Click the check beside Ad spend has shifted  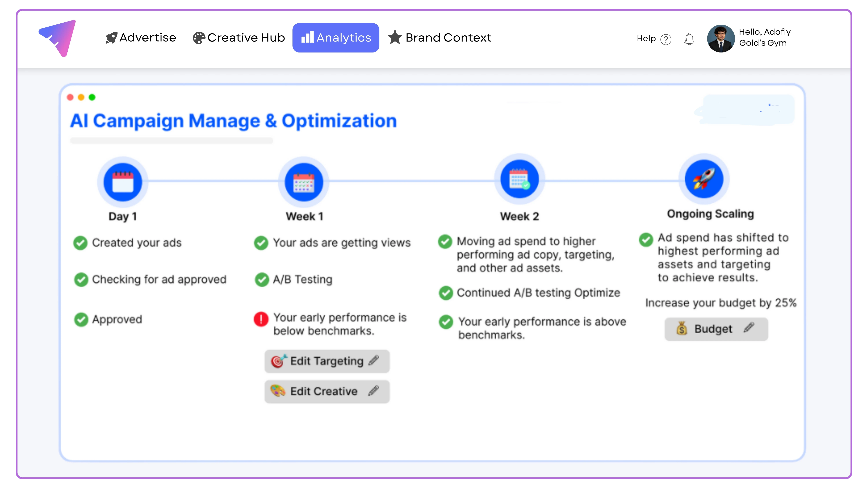click(x=646, y=240)
